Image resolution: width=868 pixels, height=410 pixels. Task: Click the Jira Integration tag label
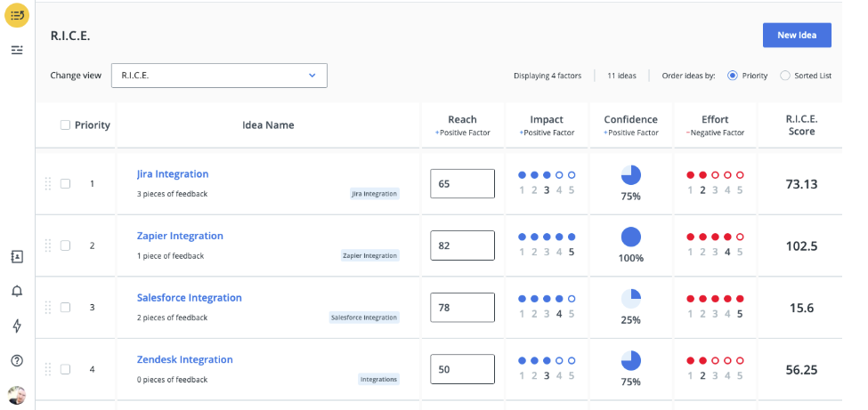tap(374, 193)
